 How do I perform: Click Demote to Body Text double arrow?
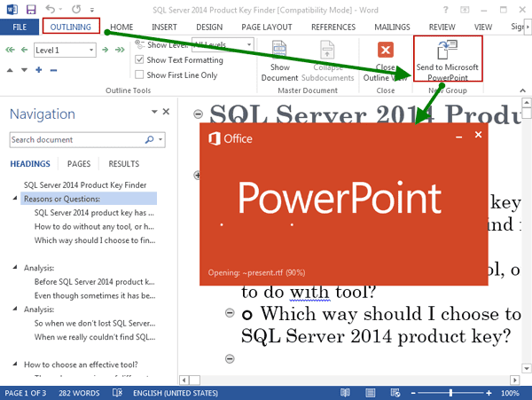(x=120, y=50)
